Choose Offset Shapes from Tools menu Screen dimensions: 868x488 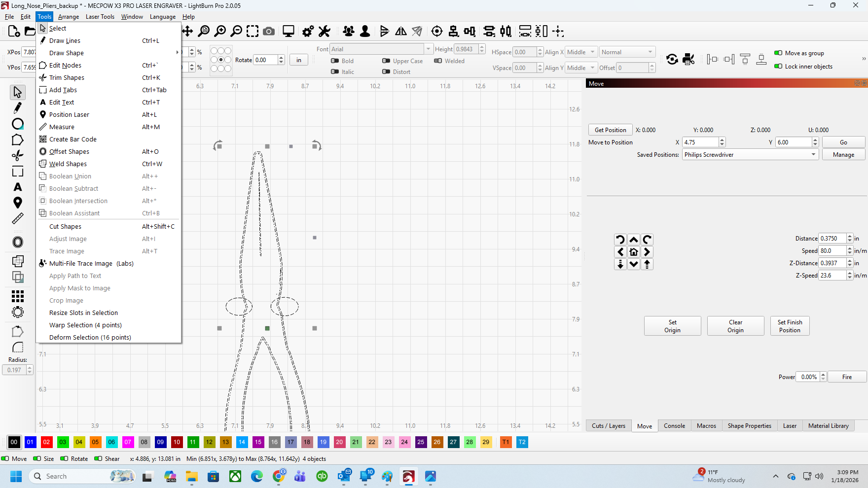[69, 152]
